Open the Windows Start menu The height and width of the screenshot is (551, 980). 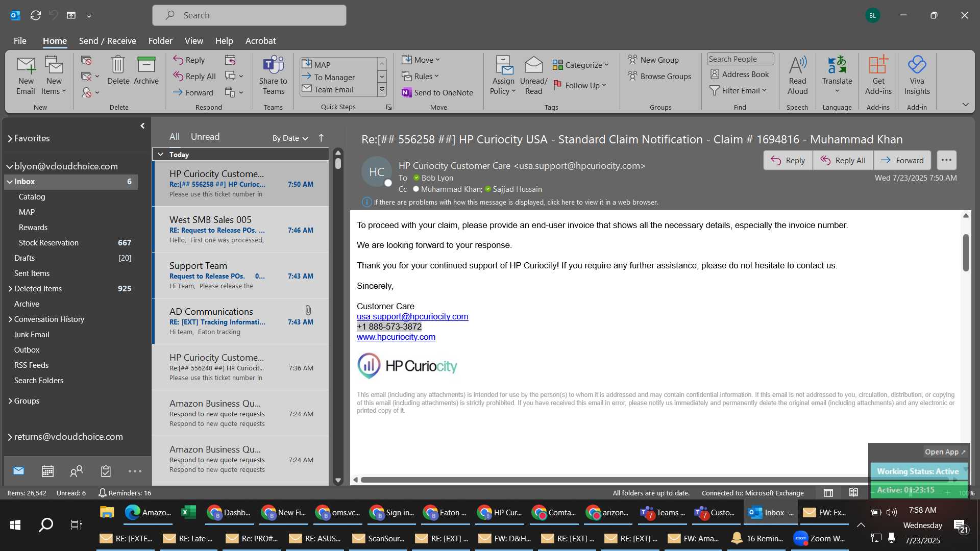pos(15,524)
